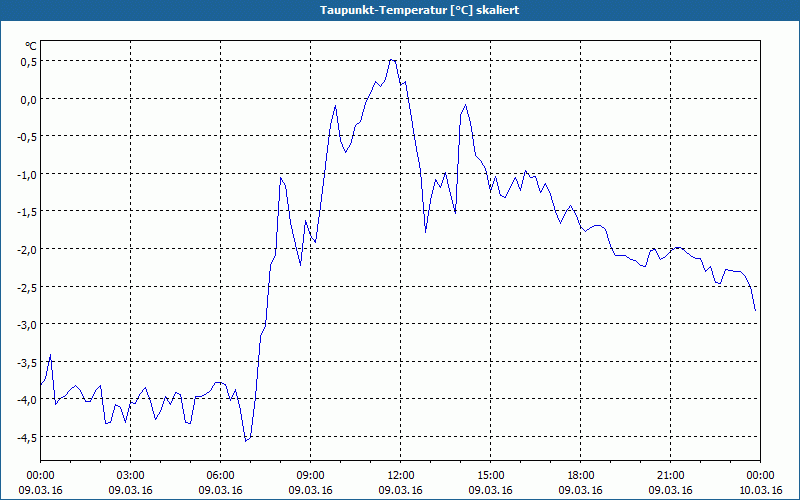Viewport: 800px width, 500px height.
Task: Select the -1,5 y-axis value
Action: point(27,212)
